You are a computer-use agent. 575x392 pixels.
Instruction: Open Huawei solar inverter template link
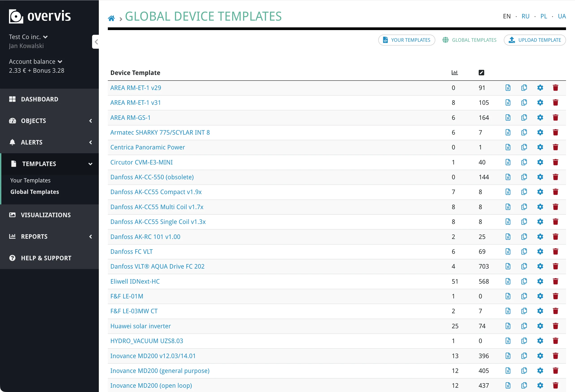tap(140, 326)
